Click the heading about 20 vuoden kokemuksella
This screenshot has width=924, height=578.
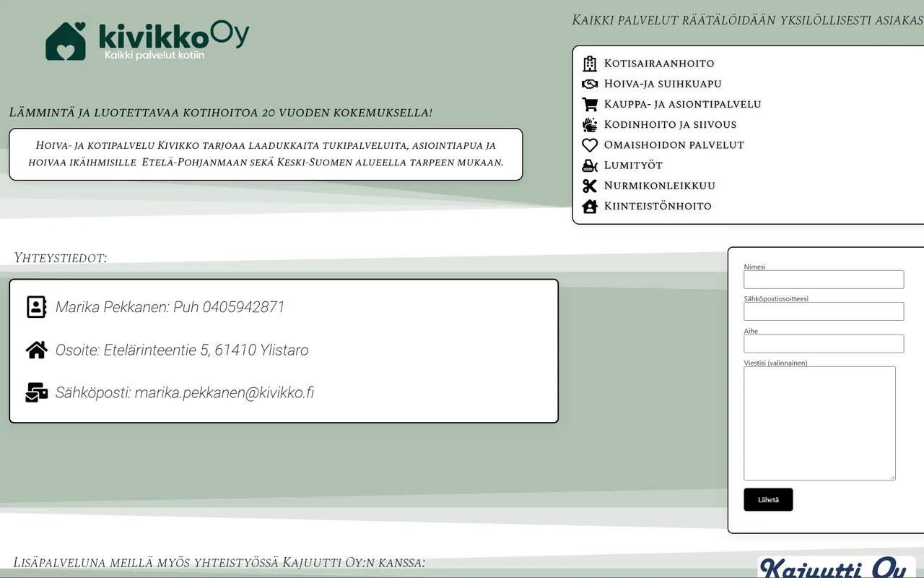click(221, 113)
